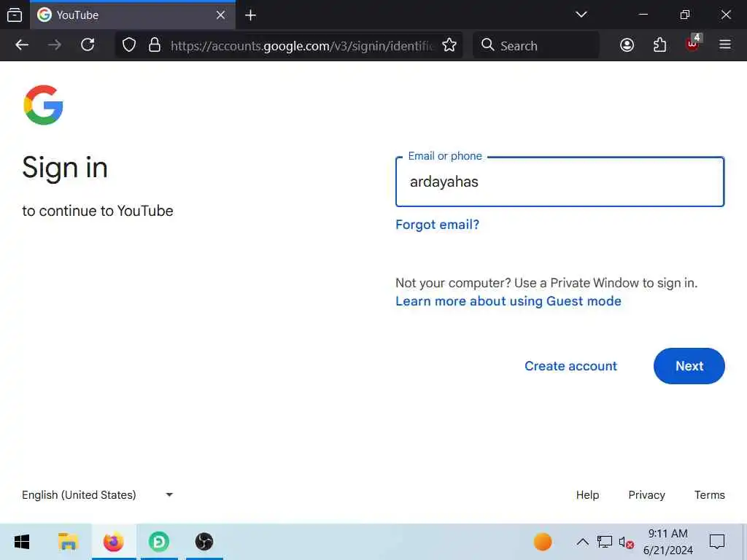Open network status tray icon
The image size is (747, 560).
[605, 542]
